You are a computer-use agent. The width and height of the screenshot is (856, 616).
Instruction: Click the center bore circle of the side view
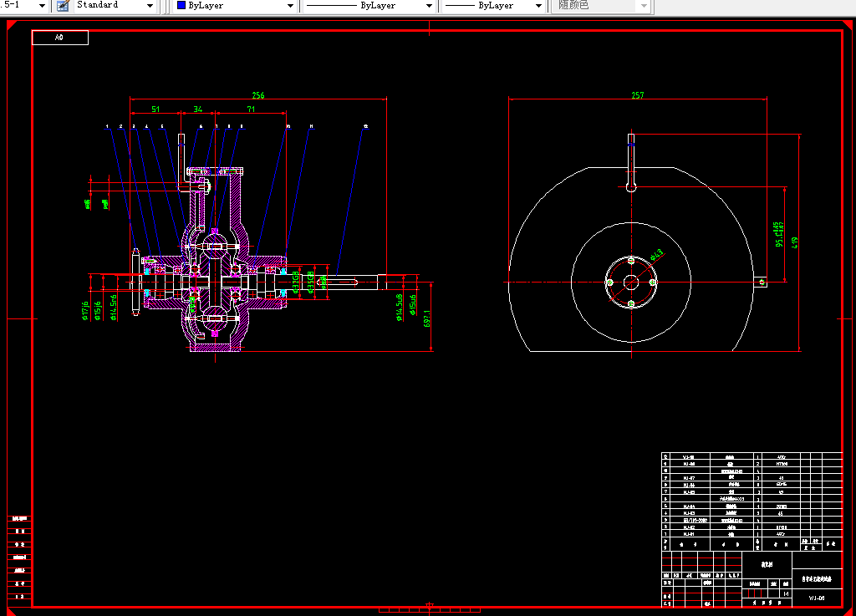(631, 282)
